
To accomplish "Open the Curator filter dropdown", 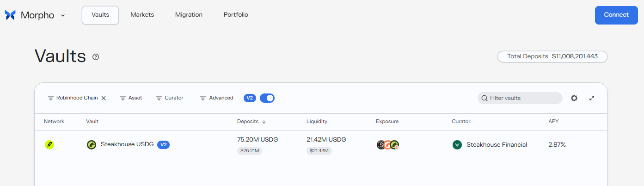I will click(x=170, y=98).
